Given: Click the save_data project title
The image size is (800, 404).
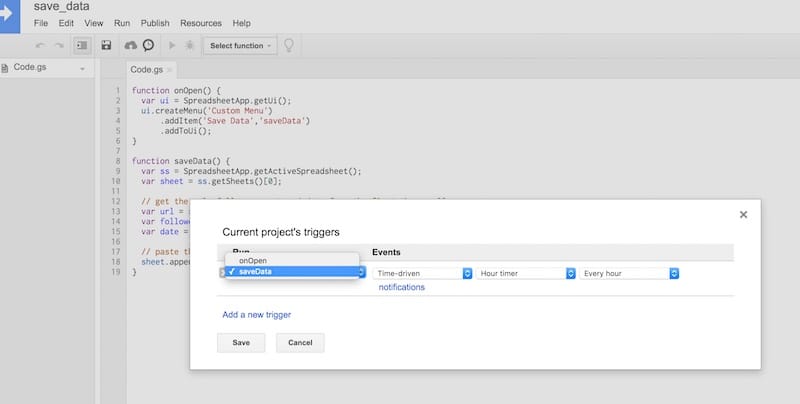Looking at the screenshot, I should coord(61,7).
